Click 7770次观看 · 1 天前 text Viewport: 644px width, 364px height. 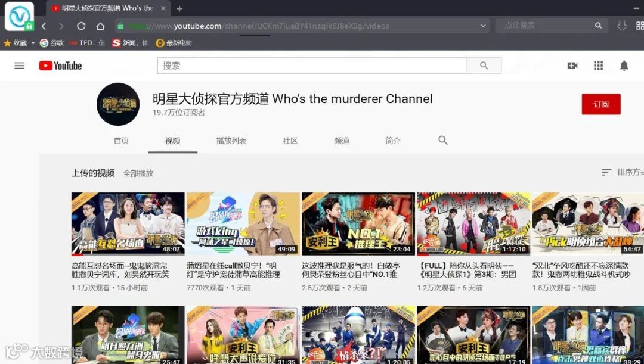click(218, 288)
